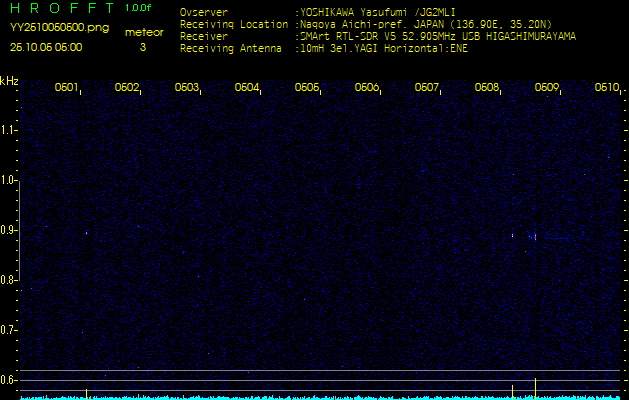Click the H R O F F T title
This screenshot has height=400, width=629.
pos(63,8)
